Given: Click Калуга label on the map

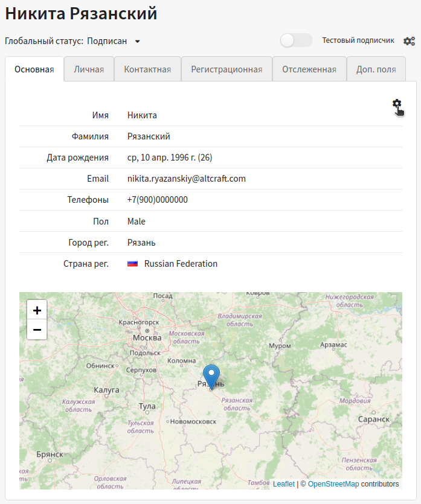Looking at the screenshot, I should (106, 390).
